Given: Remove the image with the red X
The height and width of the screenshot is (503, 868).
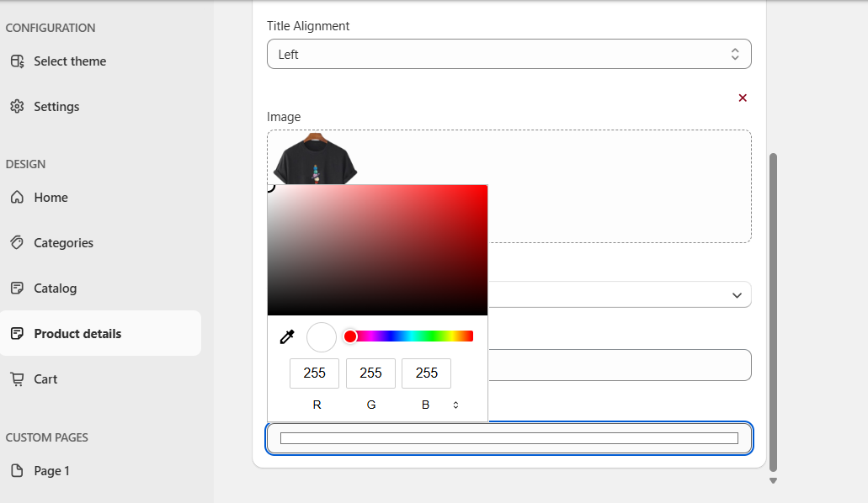Looking at the screenshot, I should pyautogui.click(x=743, y=98).
